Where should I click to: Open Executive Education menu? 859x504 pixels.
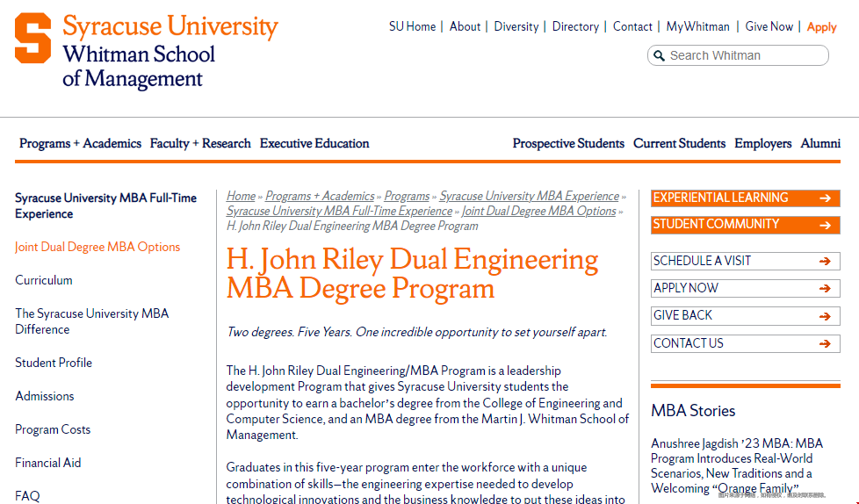coord(314,143)
